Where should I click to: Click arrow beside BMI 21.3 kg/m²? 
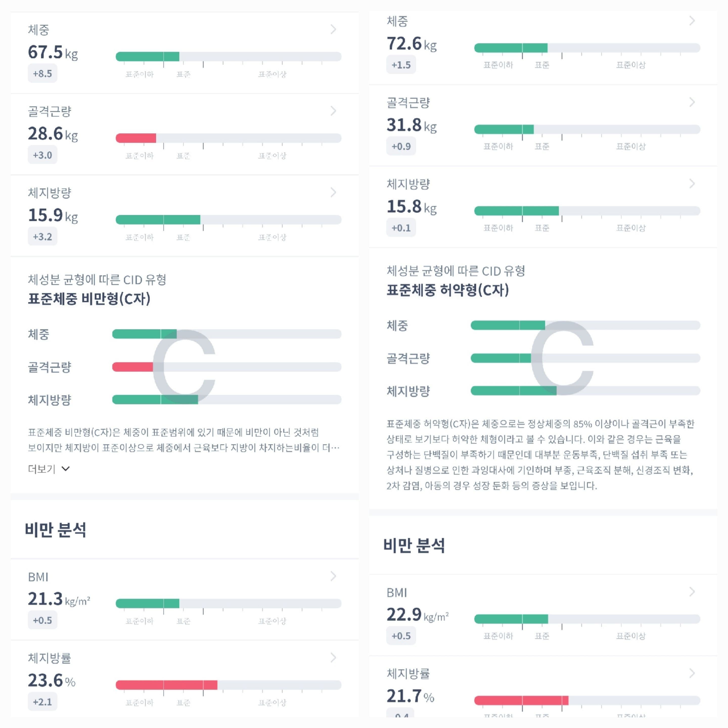[333, 576]
